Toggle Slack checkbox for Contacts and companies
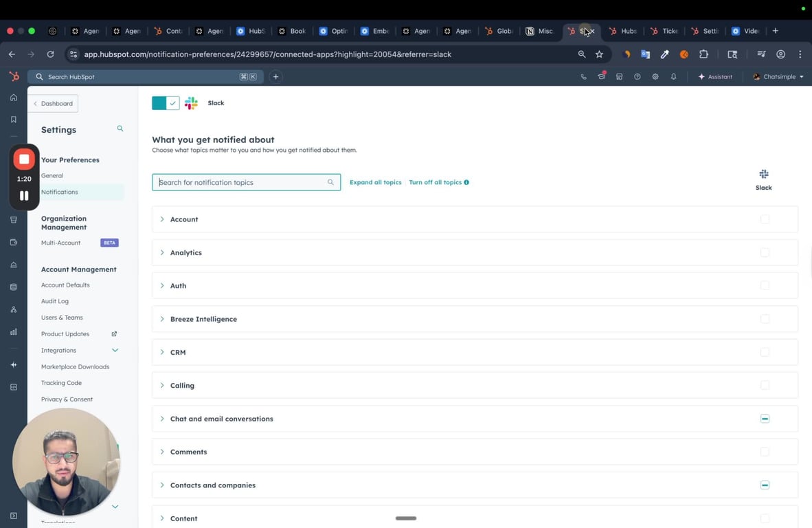This screenshot has width=812, height=528. (x=765, y=485)
